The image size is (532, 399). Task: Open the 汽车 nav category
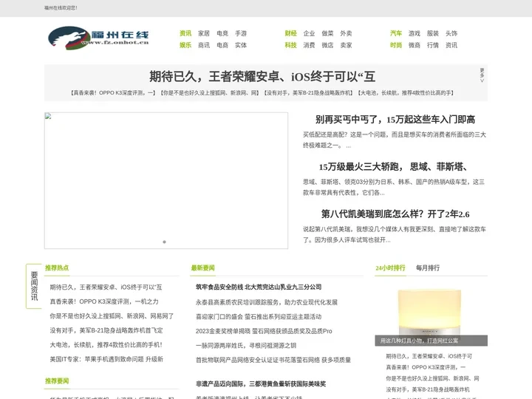[x=396, y=33]
